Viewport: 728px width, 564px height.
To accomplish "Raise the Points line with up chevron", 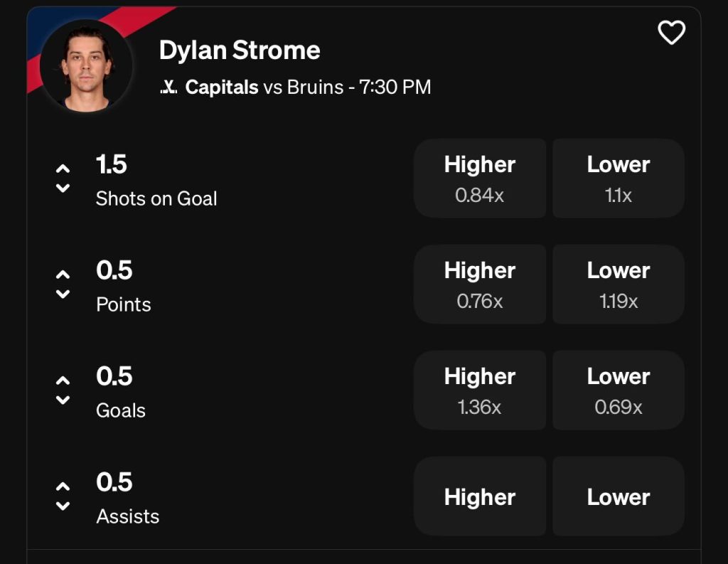I will click(63, 275).
